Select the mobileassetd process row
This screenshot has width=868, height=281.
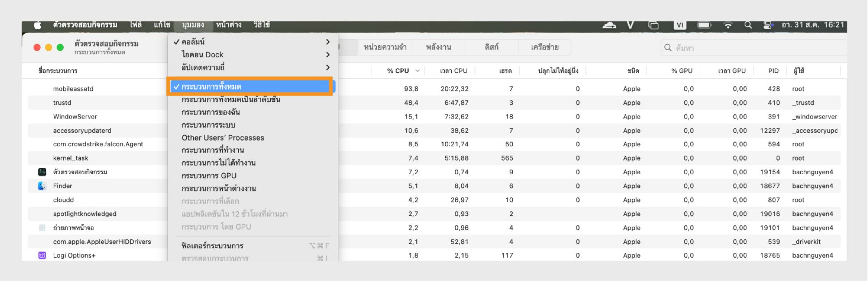(x=434, y=89)
